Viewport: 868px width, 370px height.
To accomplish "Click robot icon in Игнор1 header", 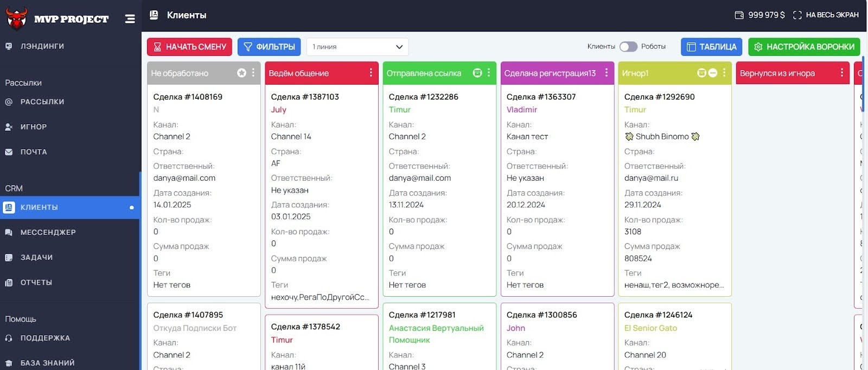I will [x=701, y=73].
